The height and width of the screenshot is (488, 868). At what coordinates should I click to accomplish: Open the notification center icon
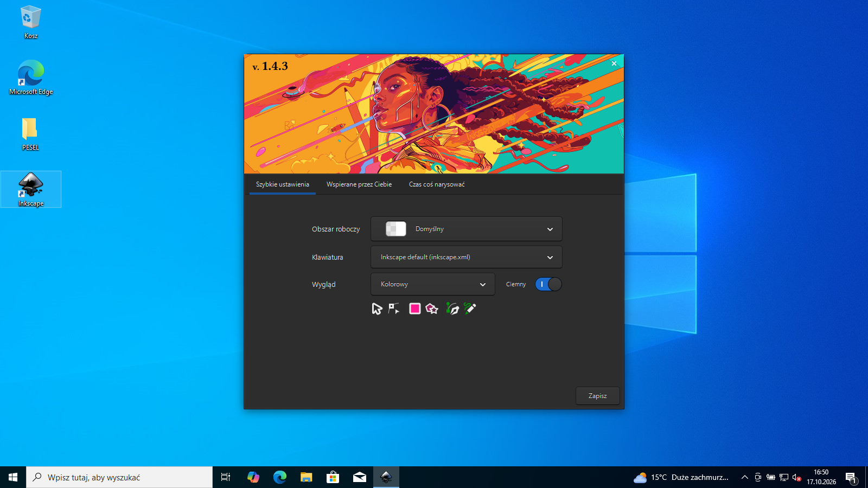851,477
